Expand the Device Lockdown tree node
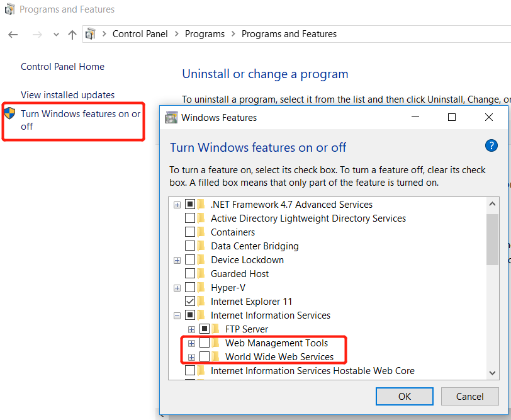The height and width of the screenshot is (420, 511). tap(177, 260)
